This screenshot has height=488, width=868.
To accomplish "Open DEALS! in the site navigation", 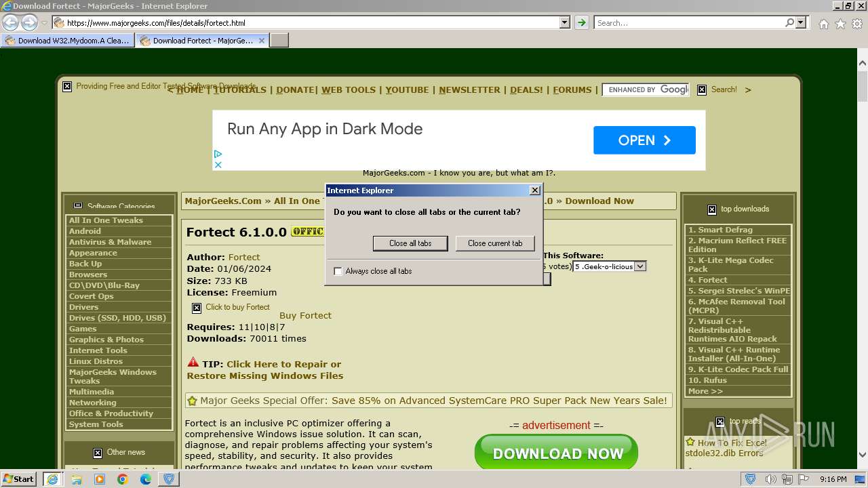I will pyautogui.click(x=526, y=89).
